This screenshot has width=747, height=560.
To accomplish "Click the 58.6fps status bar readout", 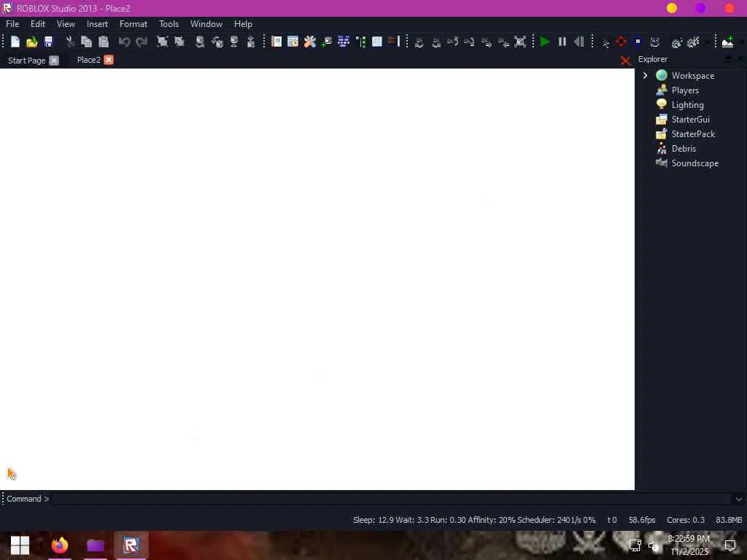I will [642, 520].
